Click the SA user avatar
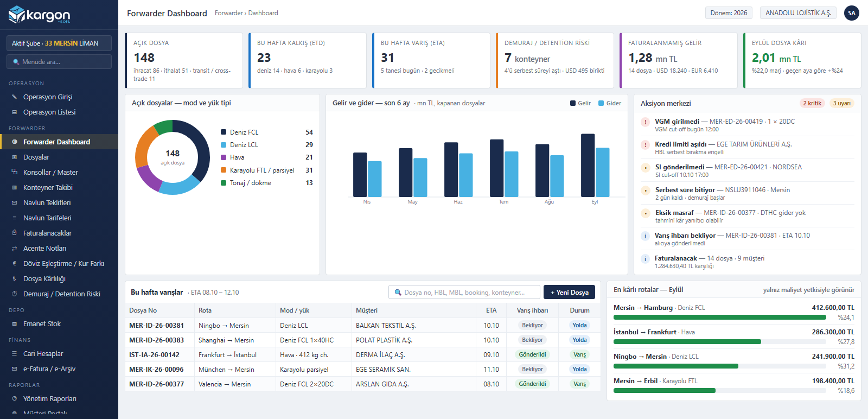 pos(852,13)
